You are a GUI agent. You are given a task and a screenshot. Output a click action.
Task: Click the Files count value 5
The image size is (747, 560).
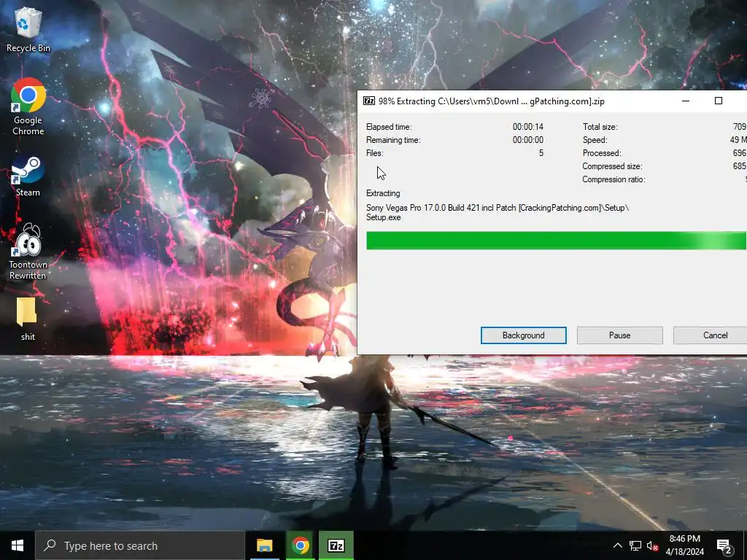click(541, 153)
